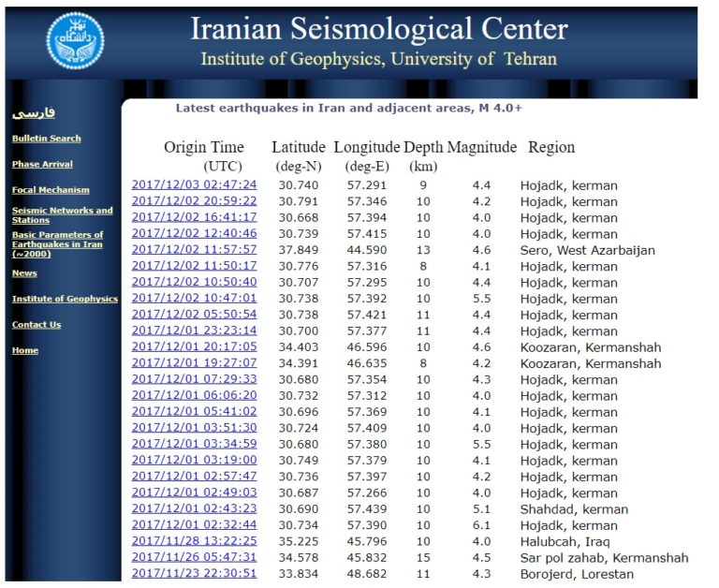This screenshot has height=588, width=719.
Task: Open Koozaran event 2017/12/01 19:27:07
Action: click(x=194, y=362)
